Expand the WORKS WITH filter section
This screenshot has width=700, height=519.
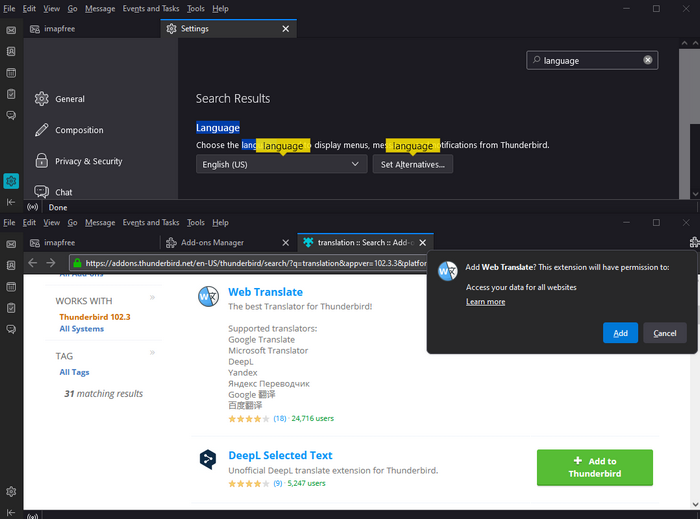click(x=152, y=297)
